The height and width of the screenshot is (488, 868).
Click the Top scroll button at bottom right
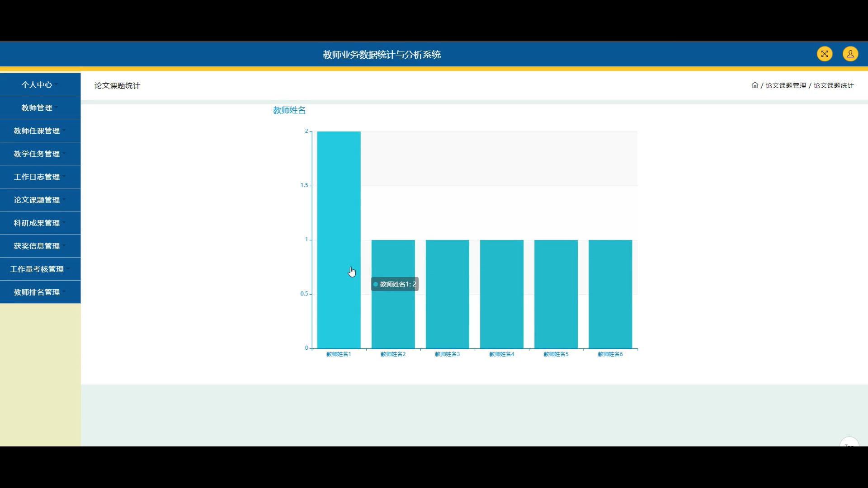point(849,443)
